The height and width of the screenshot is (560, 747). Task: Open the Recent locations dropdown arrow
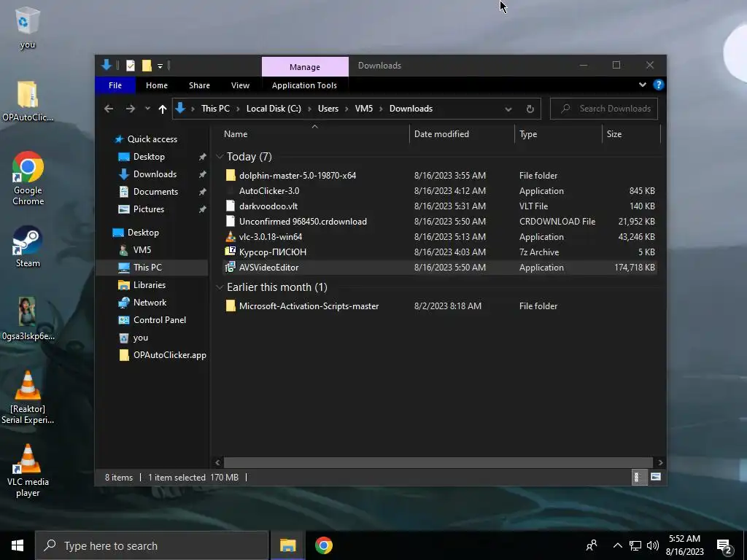tap(147, 109)
